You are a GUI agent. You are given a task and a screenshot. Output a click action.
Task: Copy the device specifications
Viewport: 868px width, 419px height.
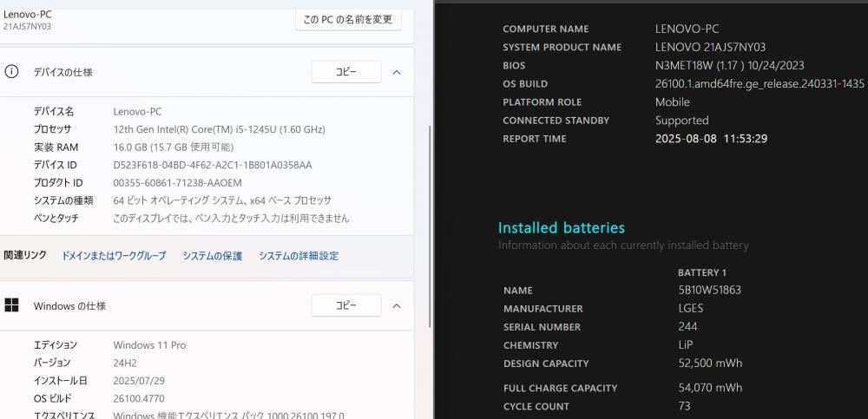coord(346,72)
